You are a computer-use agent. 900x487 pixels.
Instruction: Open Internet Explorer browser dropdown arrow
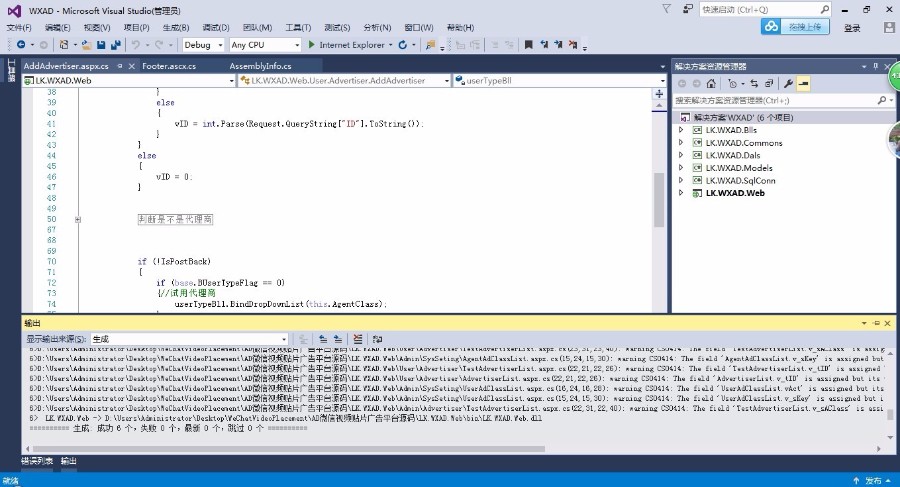click(x=391, y=45)
